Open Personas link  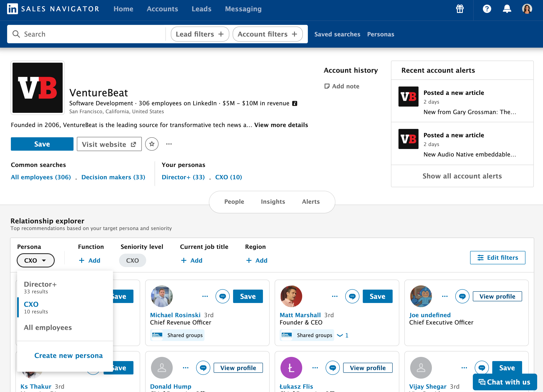(x=381, y=34)
